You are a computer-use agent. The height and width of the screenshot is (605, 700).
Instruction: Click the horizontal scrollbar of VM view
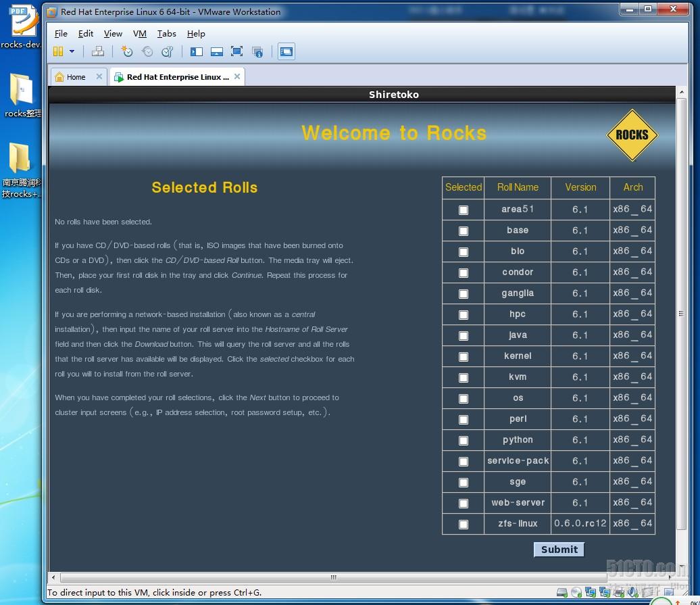click(334, 577)
